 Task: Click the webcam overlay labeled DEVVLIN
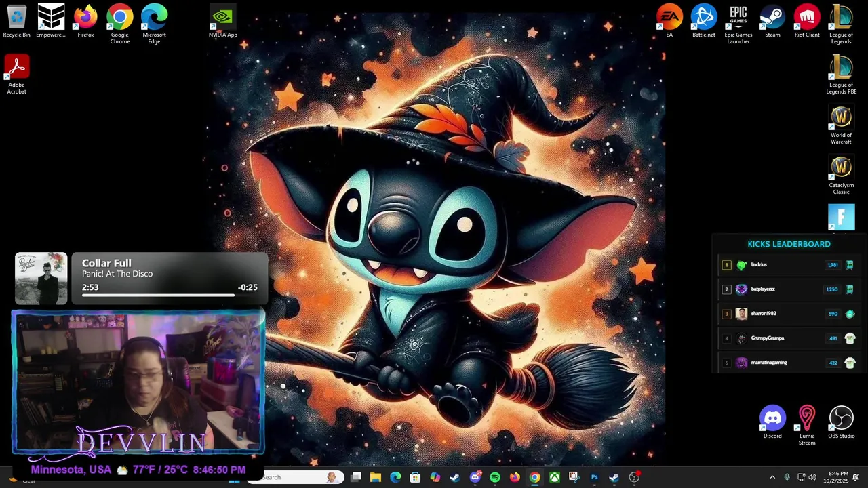[138, 382]
